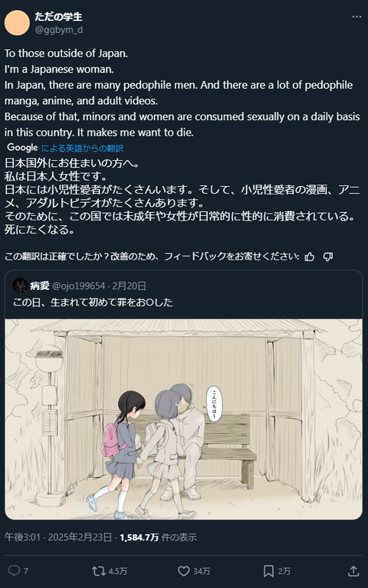Open the @ggbym_d handle link
This screenshot has height=588, width=368.
click(x=59, y=30)
